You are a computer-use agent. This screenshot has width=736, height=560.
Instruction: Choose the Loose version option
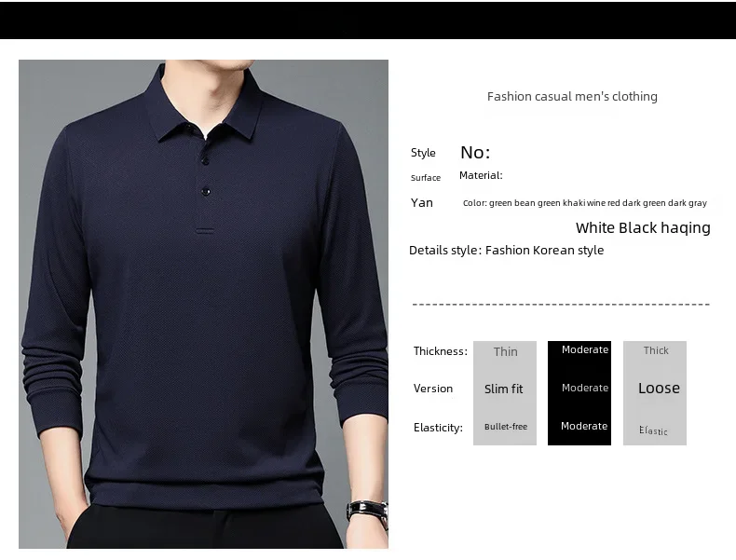click(659, 389)
